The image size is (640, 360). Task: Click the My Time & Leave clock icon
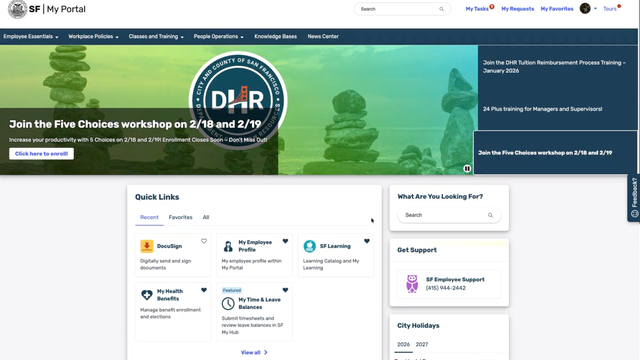click(x=228, y=304)
